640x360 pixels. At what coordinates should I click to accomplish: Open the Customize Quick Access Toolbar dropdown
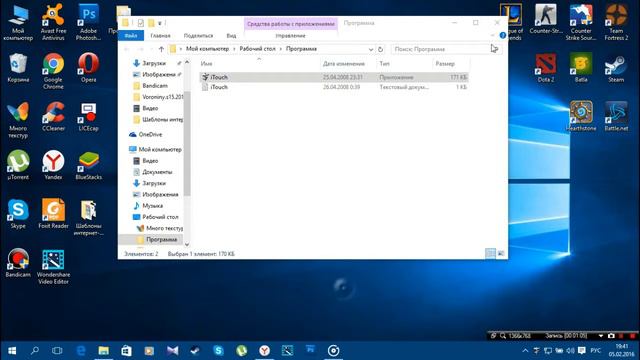click(x=160, y=23)
